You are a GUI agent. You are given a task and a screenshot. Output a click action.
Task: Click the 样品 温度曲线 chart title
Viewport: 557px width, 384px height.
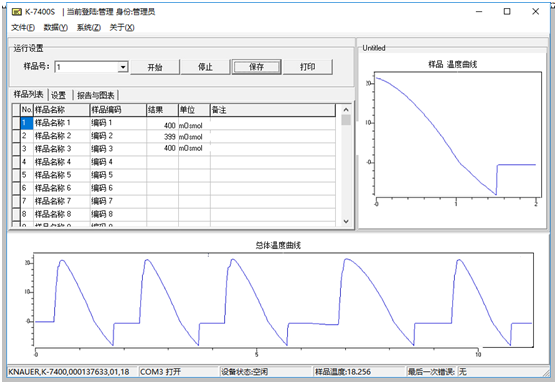tap(452, 64)
